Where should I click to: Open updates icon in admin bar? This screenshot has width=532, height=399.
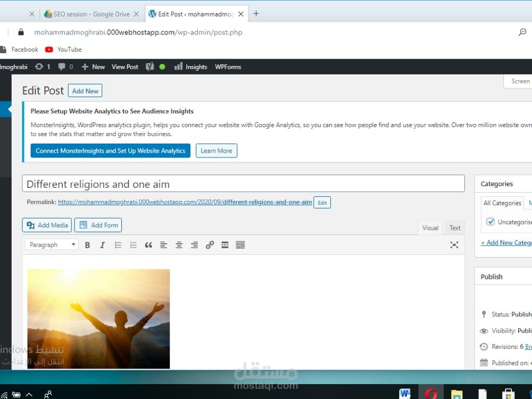43,67
